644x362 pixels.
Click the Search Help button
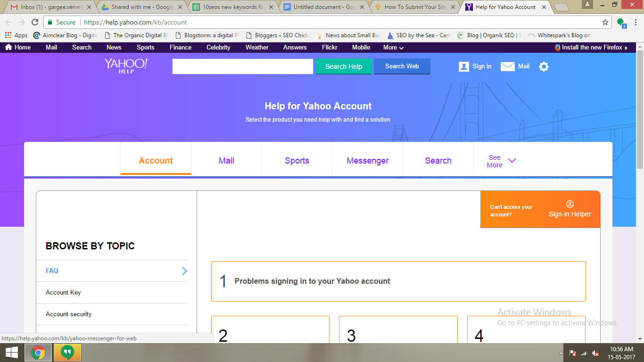(x=344, y=66)
